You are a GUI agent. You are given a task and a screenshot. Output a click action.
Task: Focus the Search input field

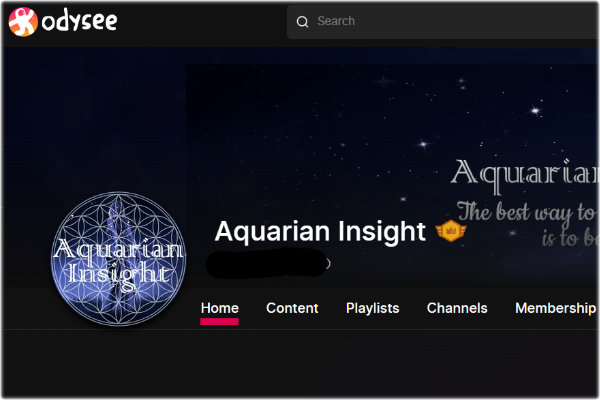443,22
